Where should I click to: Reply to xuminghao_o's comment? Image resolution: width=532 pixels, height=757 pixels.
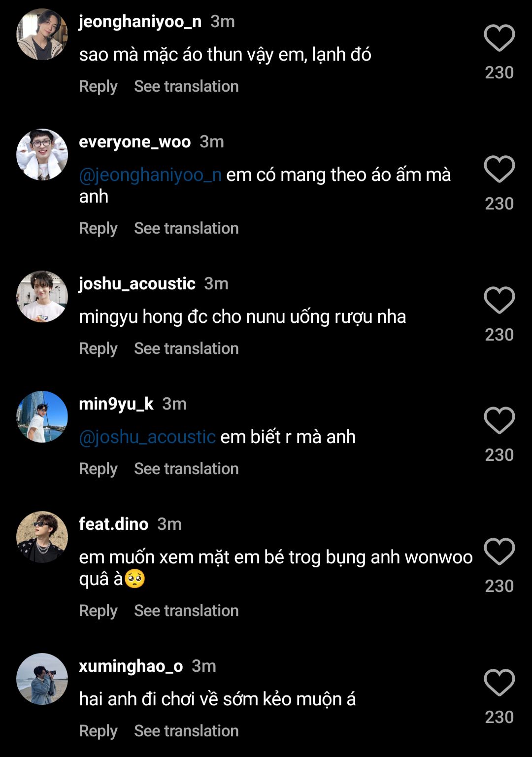(x=98, y=731)
